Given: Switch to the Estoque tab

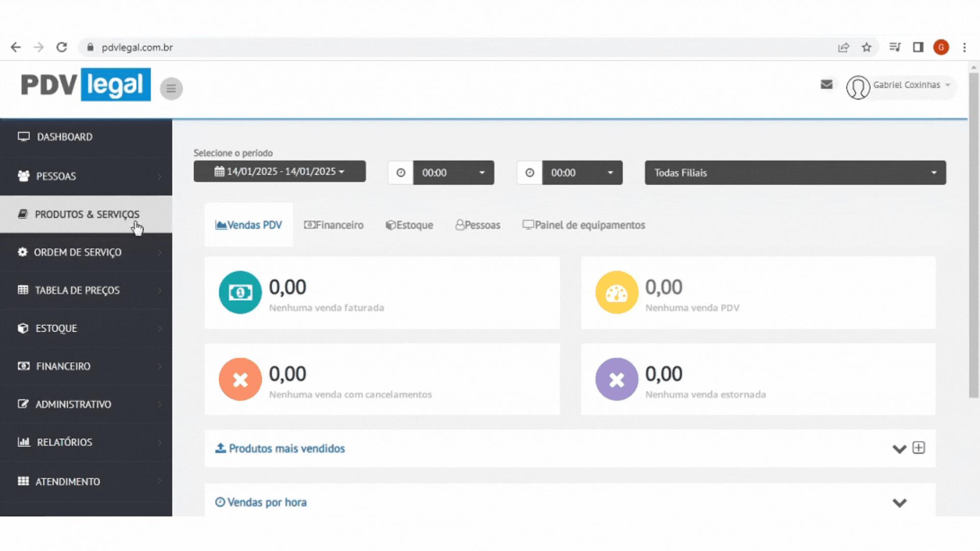Looking at the screenshot, I should click(409, 225).
